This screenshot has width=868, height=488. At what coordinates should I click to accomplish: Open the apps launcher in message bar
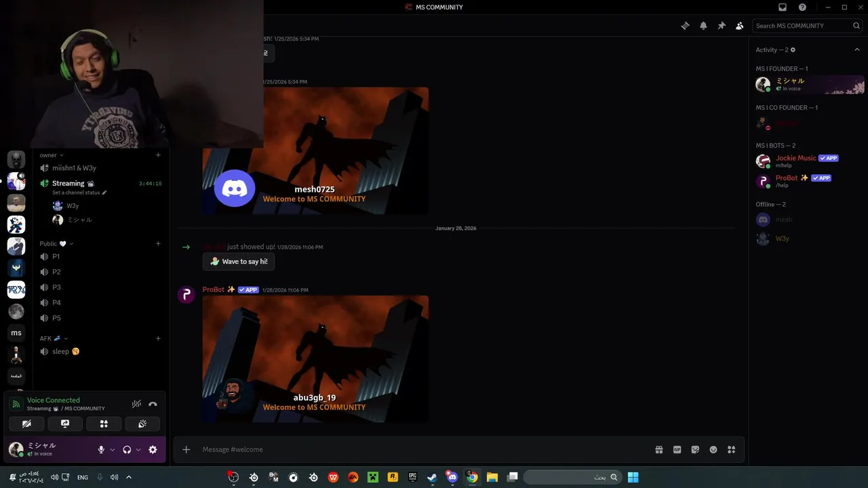[x=731, y=449]
